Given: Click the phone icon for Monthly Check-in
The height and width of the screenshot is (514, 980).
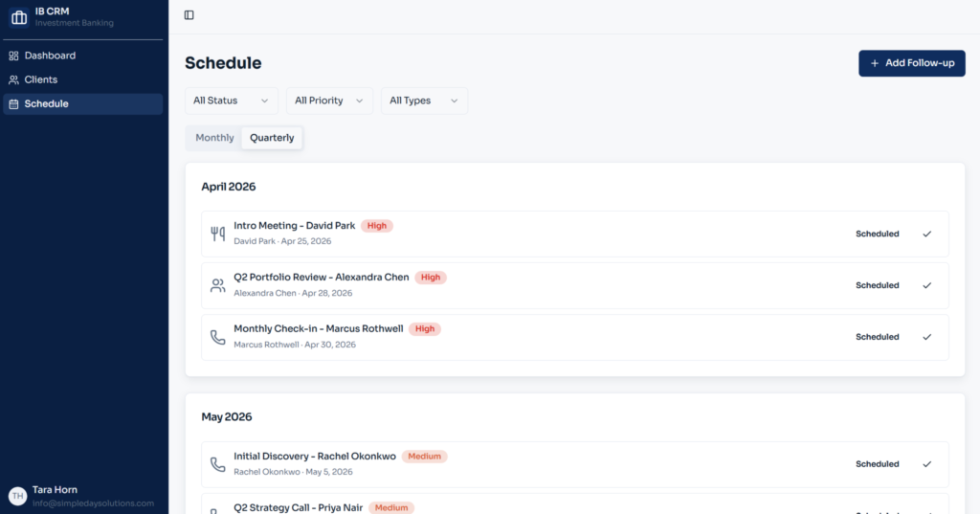Looking at the screenshot, I should pos(217,337).
